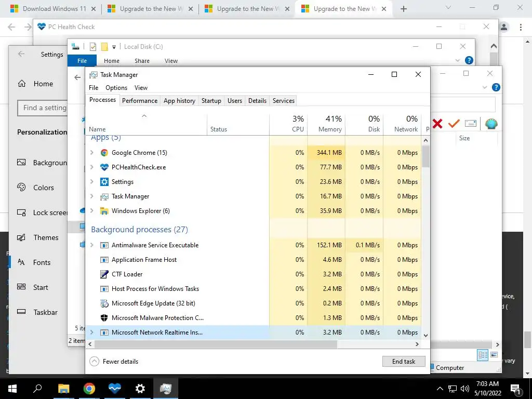
Task: Open the Windows Start menu
Action: tap(12, 389)
